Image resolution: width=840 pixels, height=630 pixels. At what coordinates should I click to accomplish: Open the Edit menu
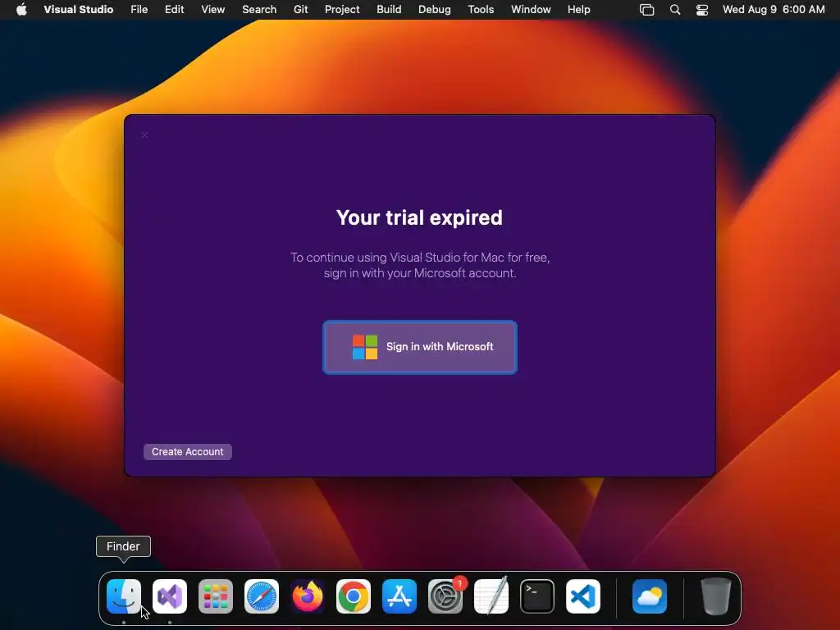(174, 10)
